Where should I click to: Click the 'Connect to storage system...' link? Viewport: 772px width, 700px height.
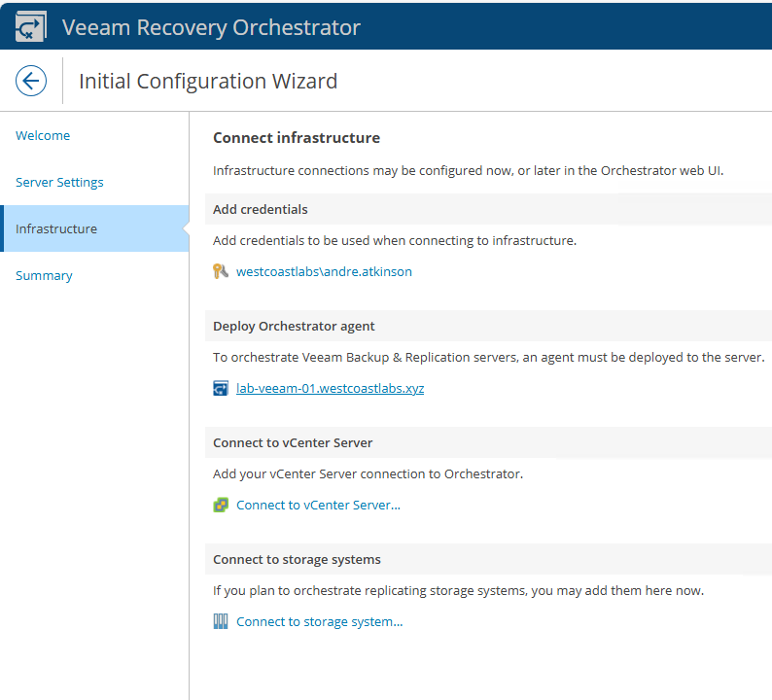coord(319,622)
